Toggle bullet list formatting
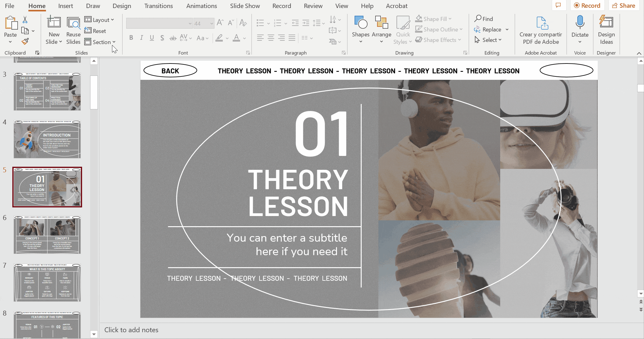 click(260, 23)
